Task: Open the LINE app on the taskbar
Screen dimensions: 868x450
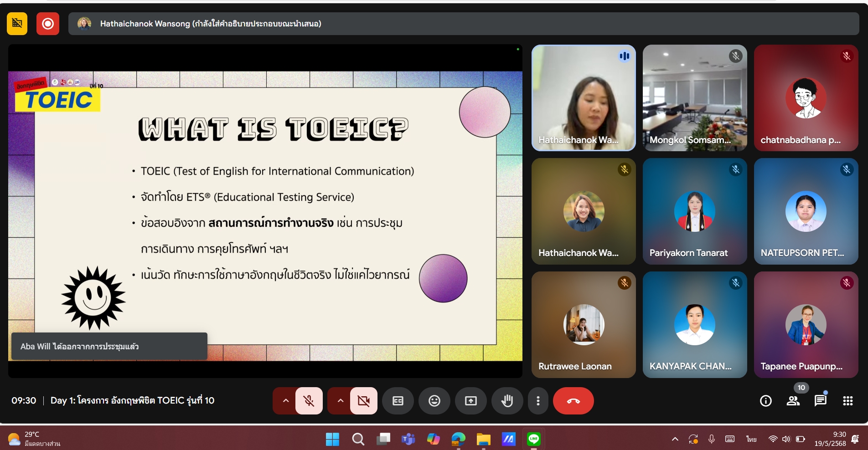Action: coord(533,439)
